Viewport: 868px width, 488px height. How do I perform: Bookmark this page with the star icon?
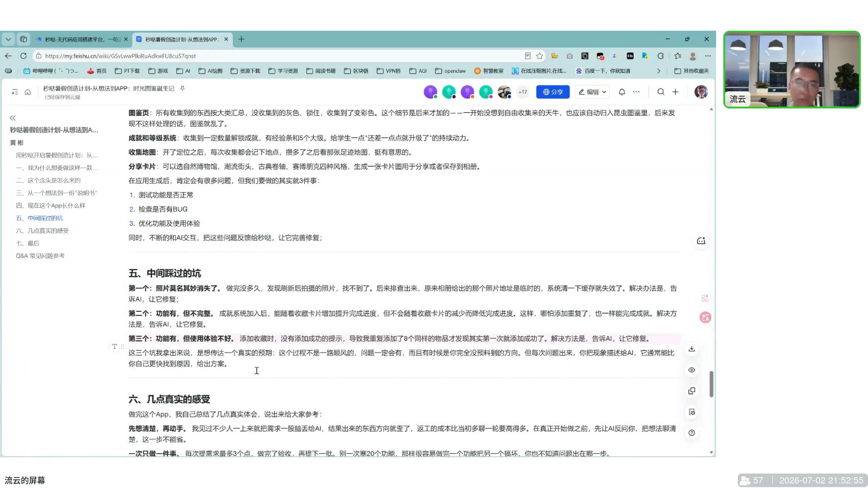(539, 56)
